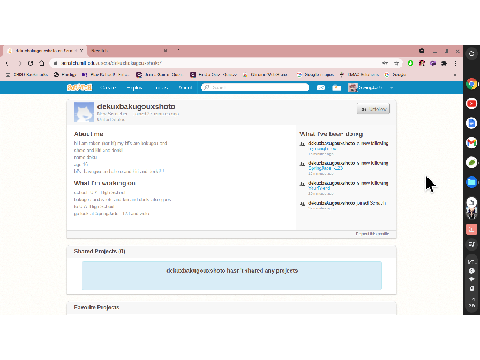This screenshot has width=480, height=360.
Task: Open the third followed user link in activity
Action: tap(319, 188)
